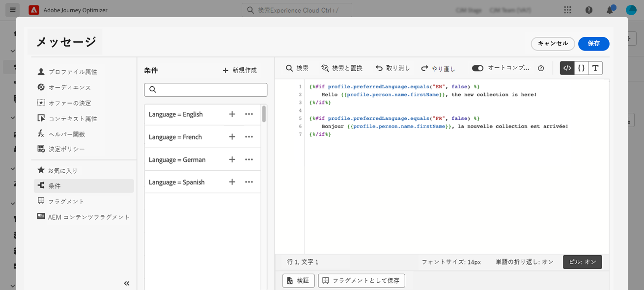Open favorites section
Image resolution: width=644 pixels, height=290 pixels.
[57, 170]
